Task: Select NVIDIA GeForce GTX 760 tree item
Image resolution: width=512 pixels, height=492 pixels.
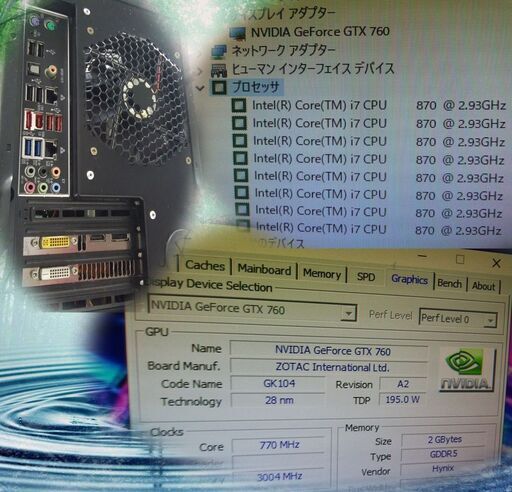Action: (x=320, y=32)
